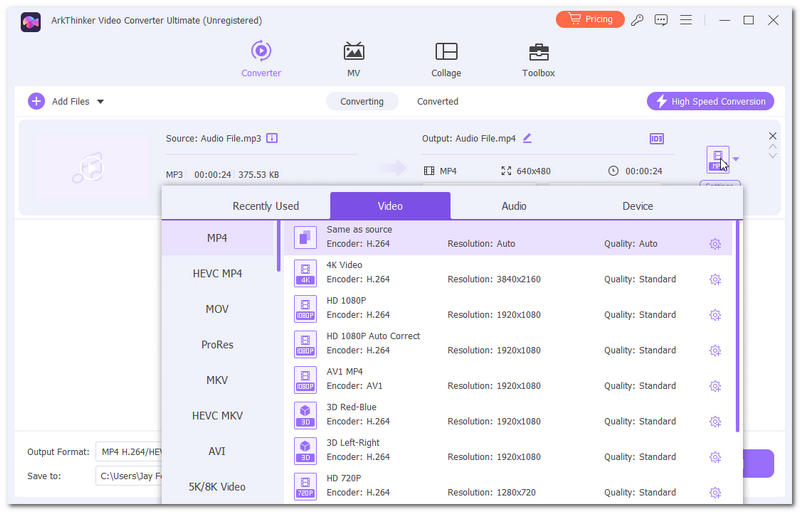Open settings gear for 4K Video
This screenshot has width=800, height=512.
click(715, 279)
